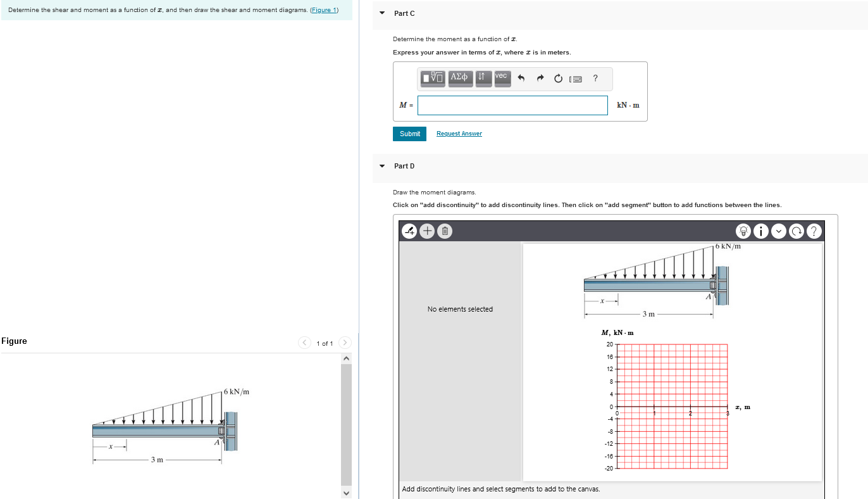The height and width of the screenshot is (499, 868).
Task: Click the 'Figure' panel heading
Action: (x=14, y=341)
